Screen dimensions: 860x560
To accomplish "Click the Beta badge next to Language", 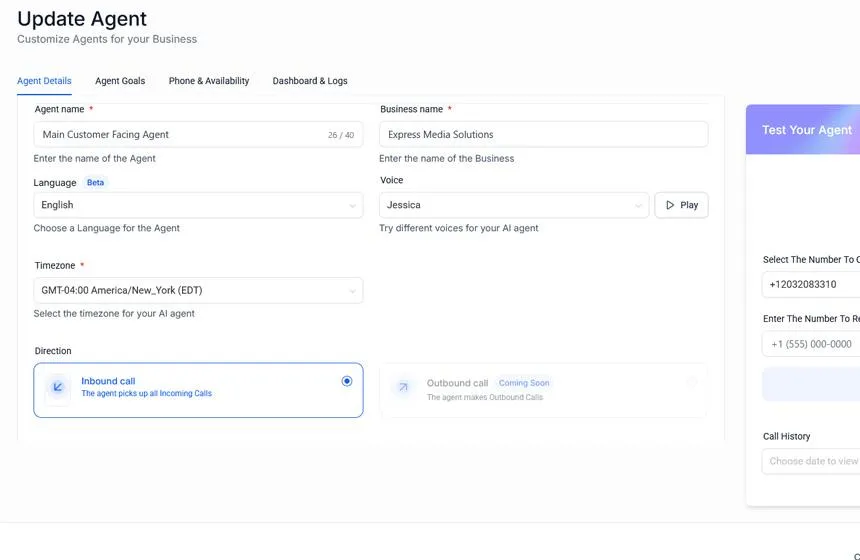I will point(95,183).
